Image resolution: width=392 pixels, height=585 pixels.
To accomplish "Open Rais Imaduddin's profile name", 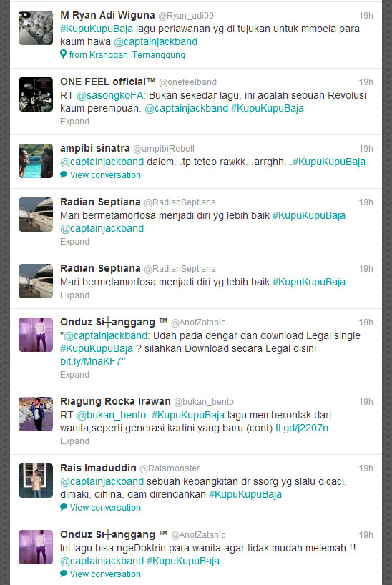I will click(x=98, y=468).
